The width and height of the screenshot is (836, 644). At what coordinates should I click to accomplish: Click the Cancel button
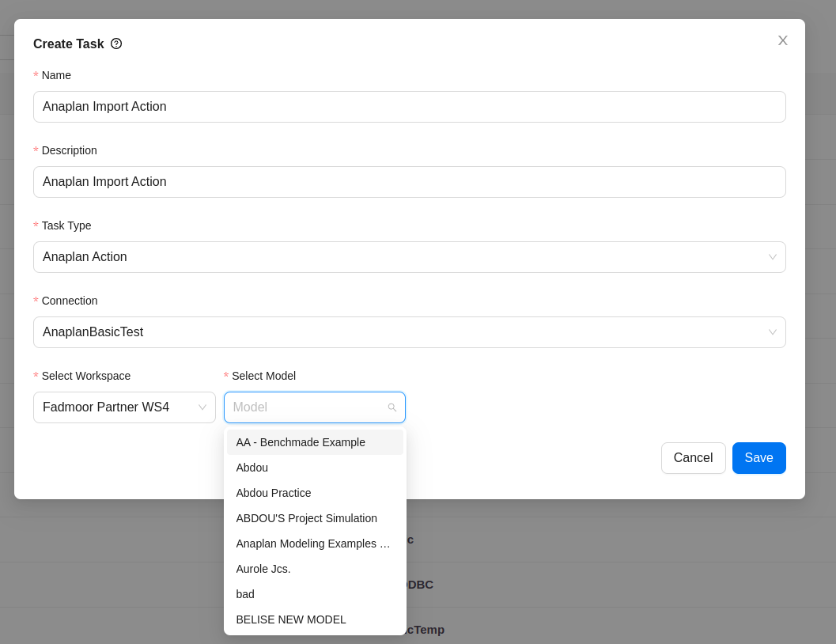point(693,458)
